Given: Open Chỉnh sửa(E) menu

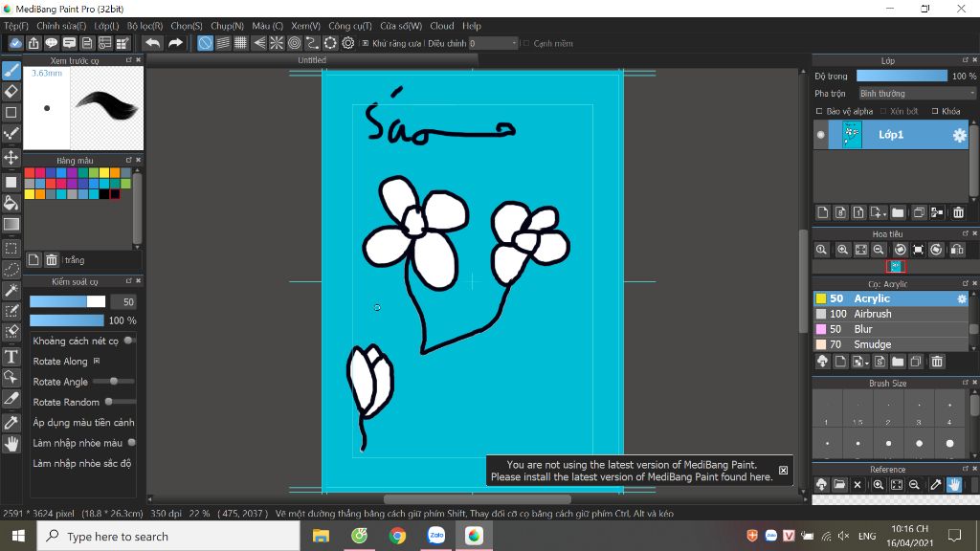Looking at the screenshot, I should pyautogui.click(x=61, y=26).
